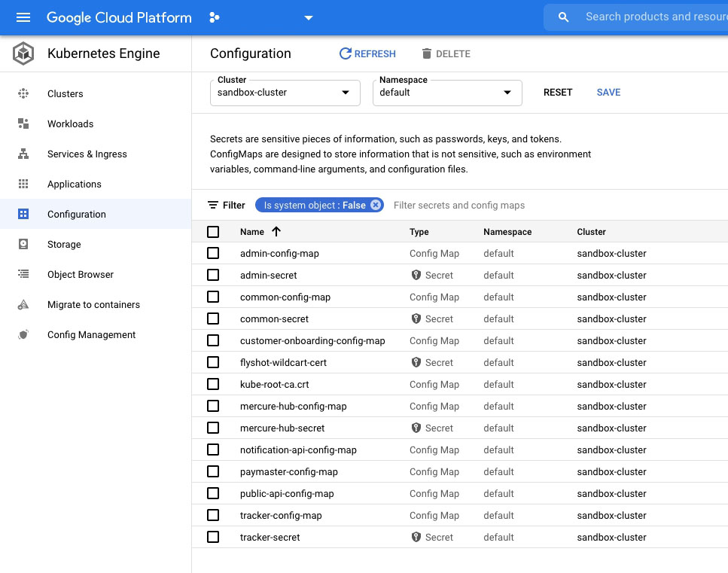Image resolution: width=728 pixels, height=573 pixels.
Task: Click the Migrate to containers icon
Action: click(x=23, y=304)
